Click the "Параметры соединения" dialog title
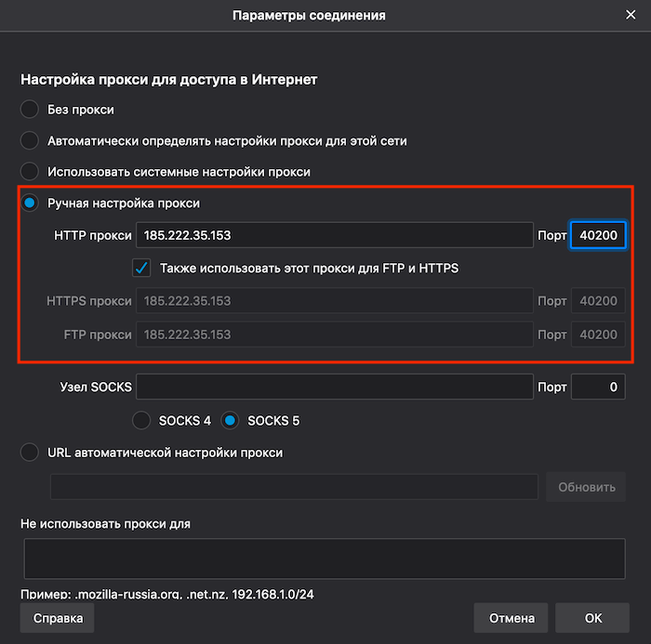Image resolution: width=651 pixels, height=644 pixels. pos(309,16)
